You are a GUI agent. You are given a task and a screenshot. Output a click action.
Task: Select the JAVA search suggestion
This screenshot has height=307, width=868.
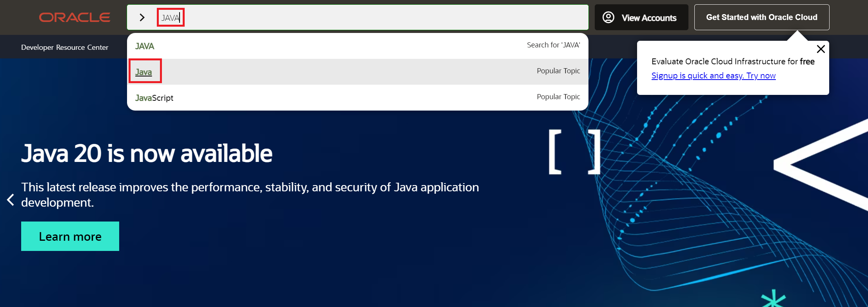tap(358, 46)
